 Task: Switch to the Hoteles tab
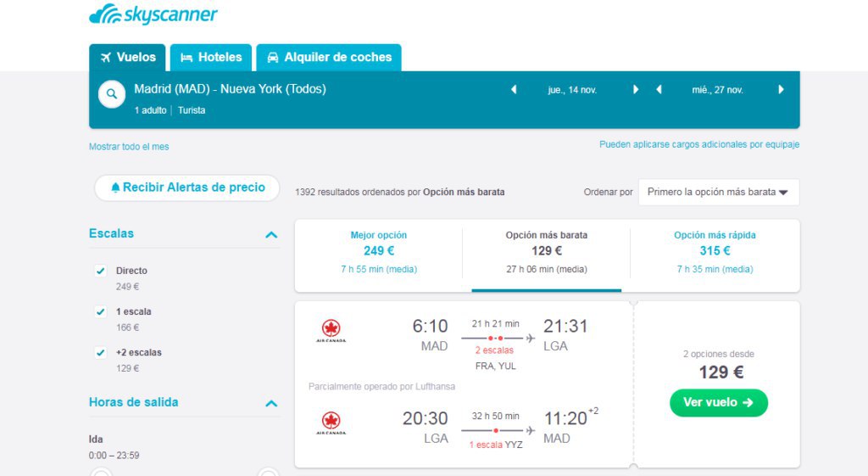click(x=211, y=58)
